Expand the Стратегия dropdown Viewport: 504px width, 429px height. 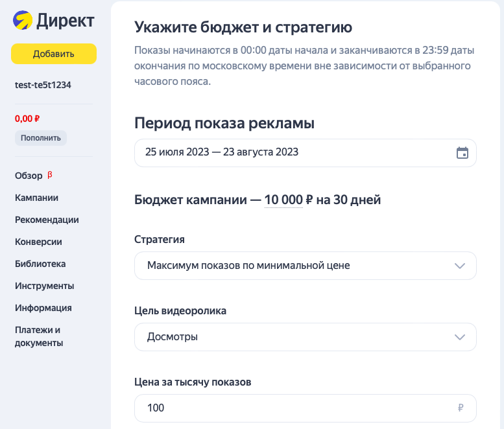coord(306,266)
